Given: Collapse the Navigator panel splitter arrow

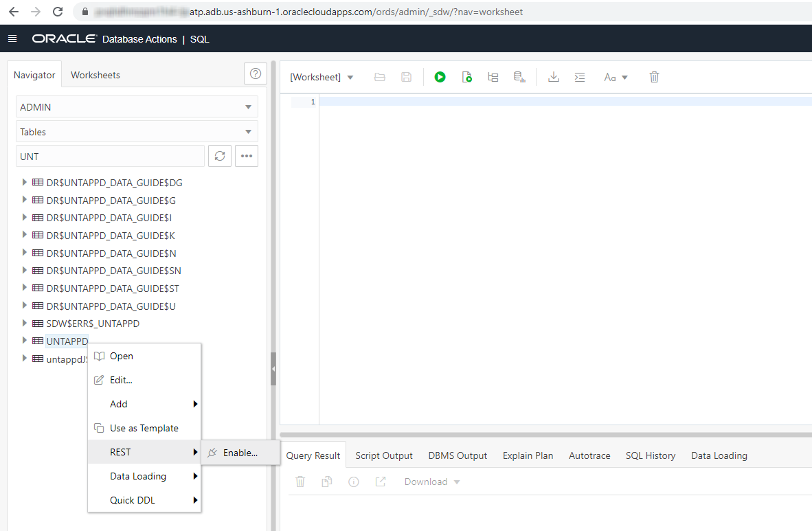Looking at the screenshot, I should (273, 369).
